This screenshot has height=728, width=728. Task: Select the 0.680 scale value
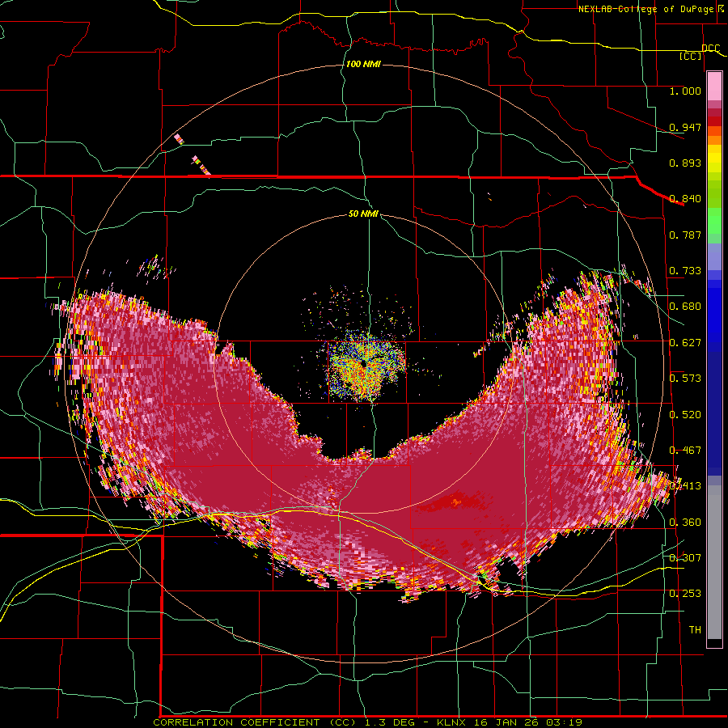[x=685, y=307]
